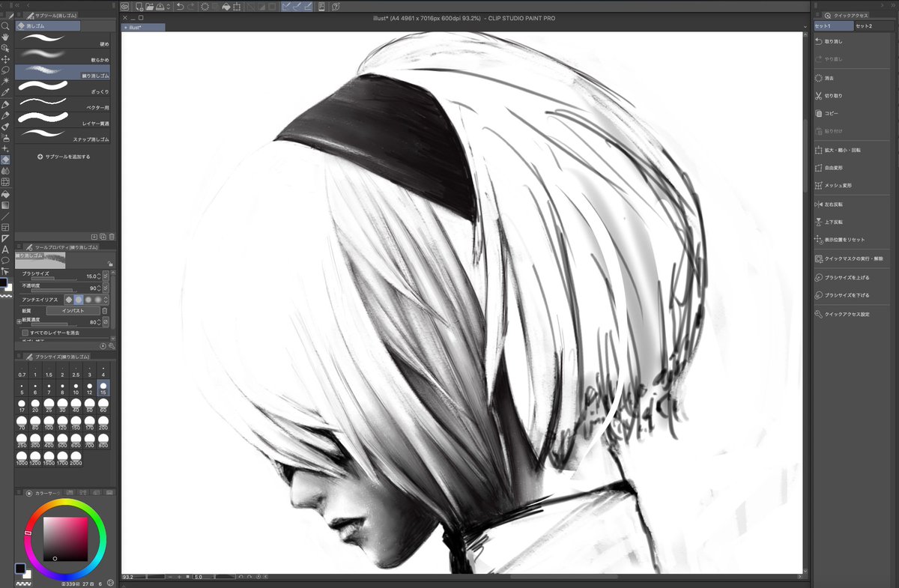Select the Gradient tool
Image resolution: width=899 pixels, height=588 pixels.
click(5, 205)
